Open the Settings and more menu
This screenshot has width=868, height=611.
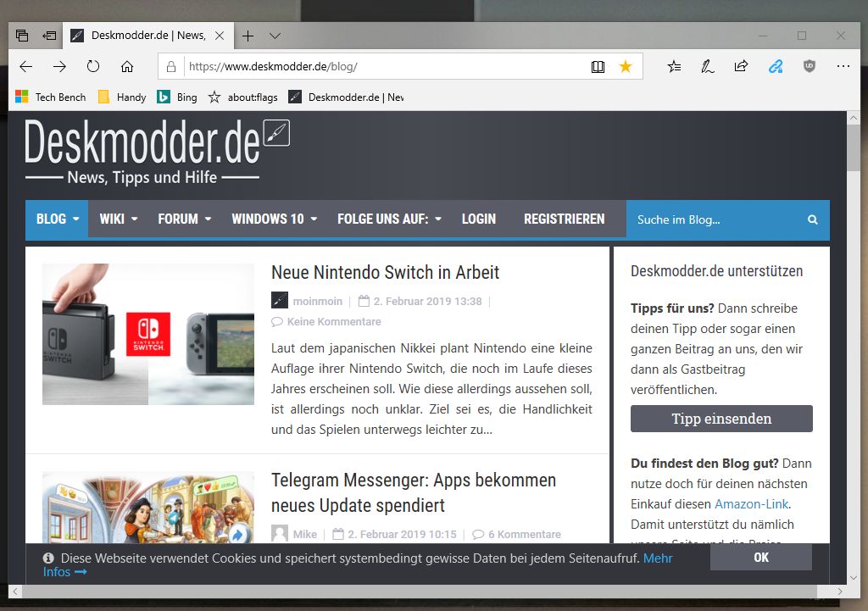click(843, 66)
